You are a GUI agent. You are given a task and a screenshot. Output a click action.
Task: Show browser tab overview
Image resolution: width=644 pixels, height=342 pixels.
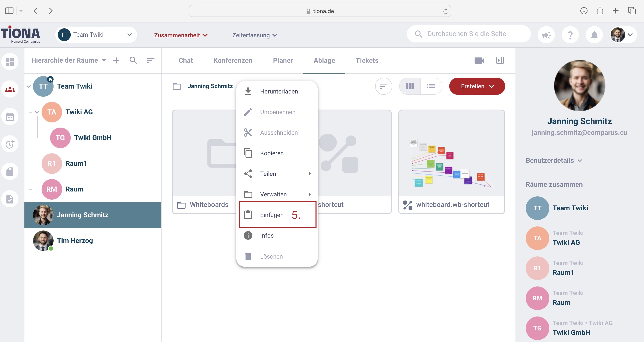632,11
